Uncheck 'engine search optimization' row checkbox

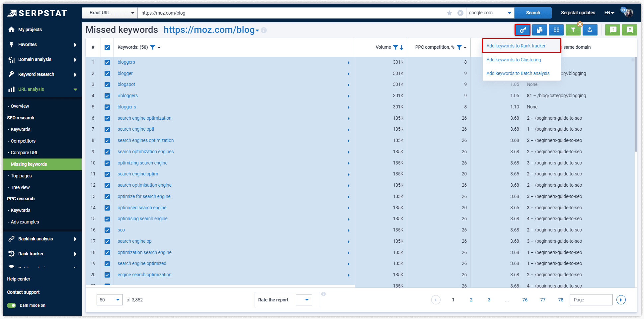click(x=107, y=275)
